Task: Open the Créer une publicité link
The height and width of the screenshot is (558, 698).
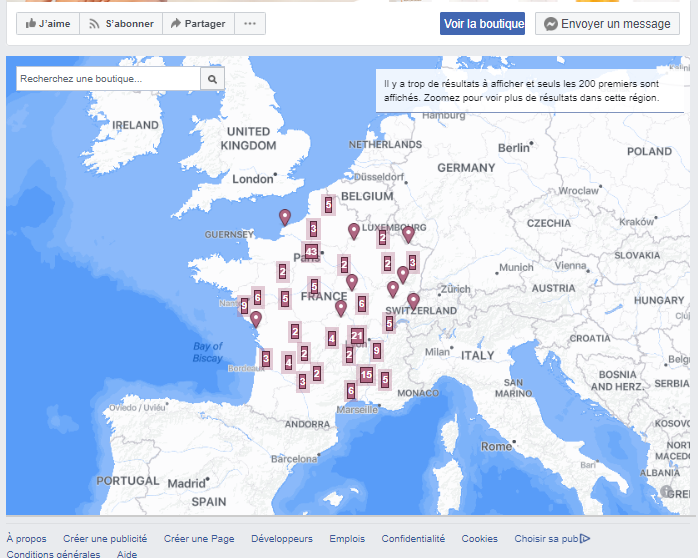Action: (105, 538)
